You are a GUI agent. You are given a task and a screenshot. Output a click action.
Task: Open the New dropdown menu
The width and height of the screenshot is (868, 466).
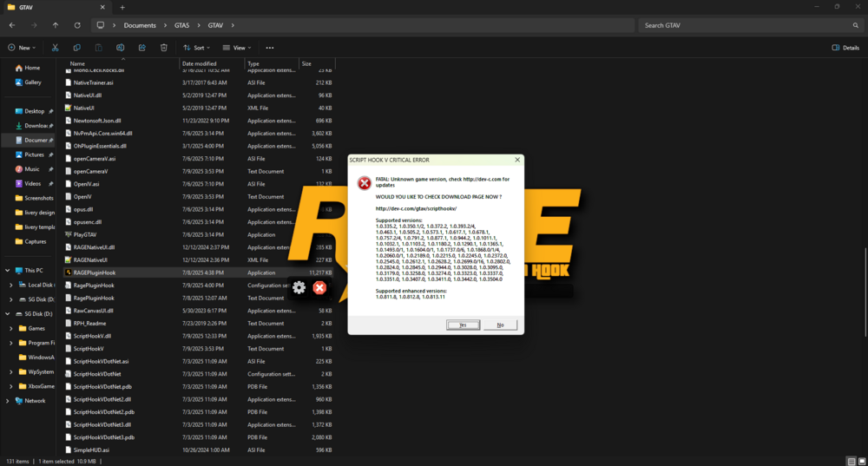coord(22,48)
